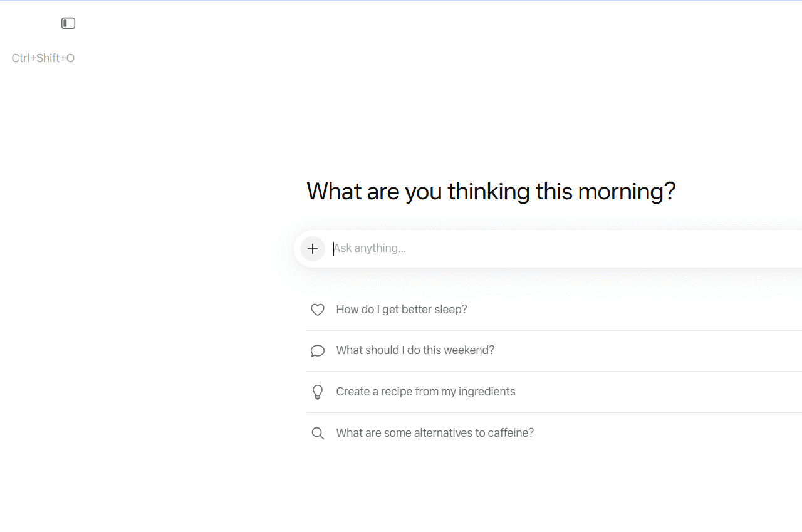This screenshot has height=532, width=802.
Task: Click the lightbulb icon next to the recipe suggestion
Action: click(318, 392)
